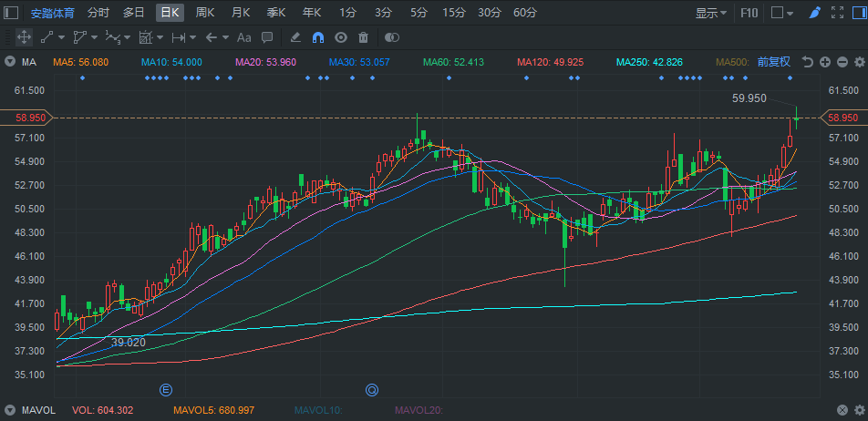This screenshot has width=868, height=421.
Task: Click the fullscreen expand icon
Action: 838,13
